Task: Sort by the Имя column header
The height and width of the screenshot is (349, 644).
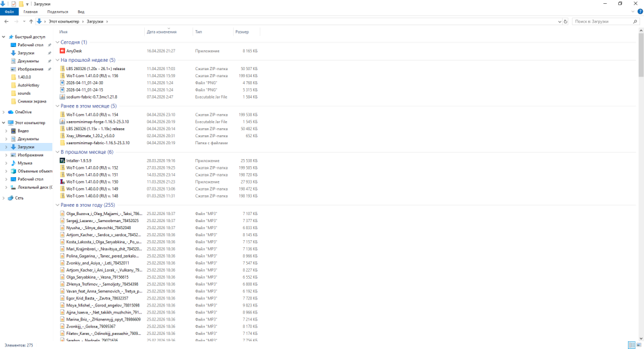Action: click(63, 32)
